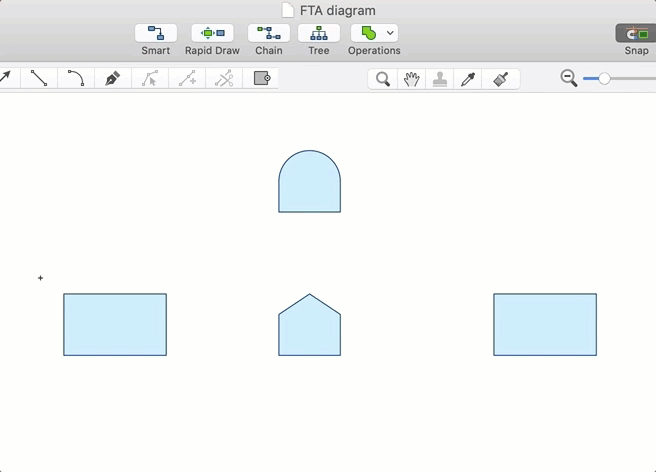Click the stamp tool

[x=440, y=79]
